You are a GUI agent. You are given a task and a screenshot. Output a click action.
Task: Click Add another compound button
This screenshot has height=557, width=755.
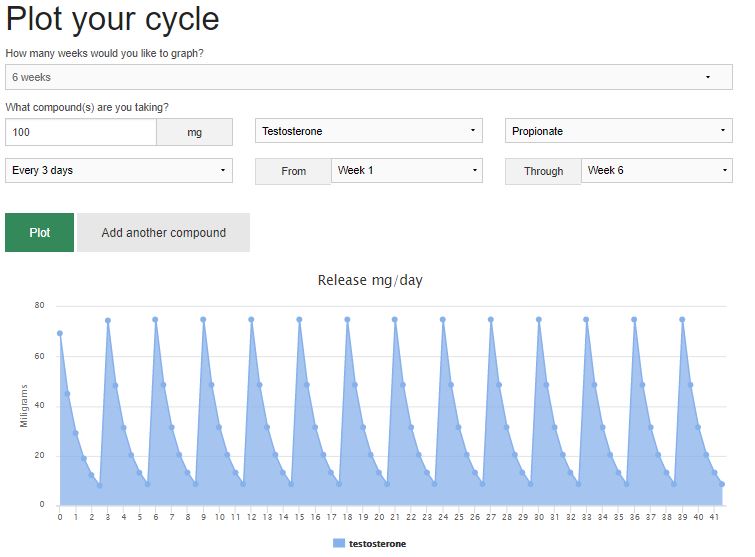click(x=163, y=232)
